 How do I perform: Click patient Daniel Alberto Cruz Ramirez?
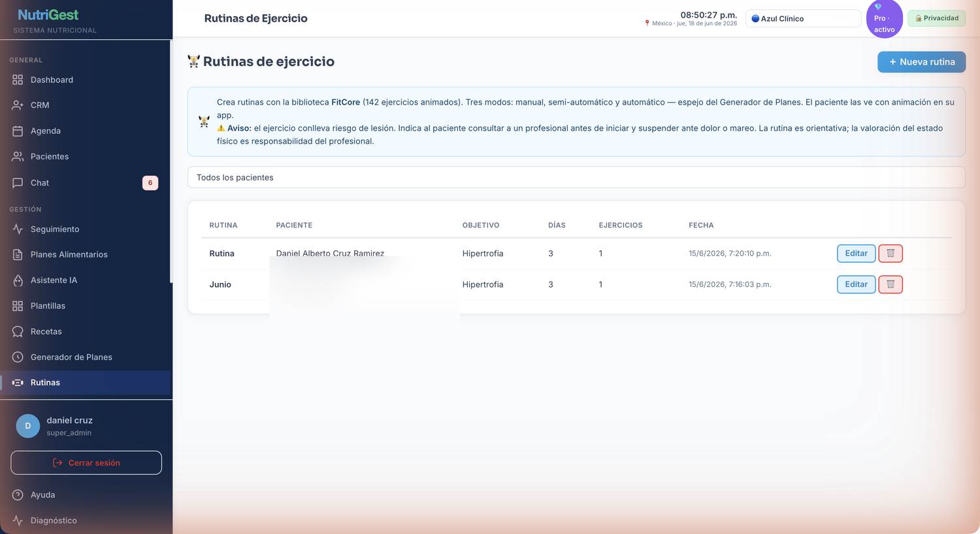(x=330, y=253)
